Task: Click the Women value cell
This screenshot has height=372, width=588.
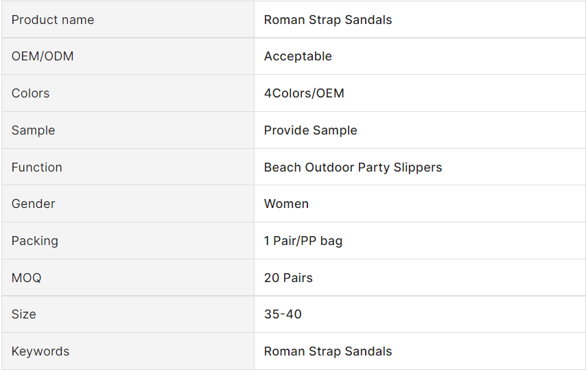Action: click(286, 204)
